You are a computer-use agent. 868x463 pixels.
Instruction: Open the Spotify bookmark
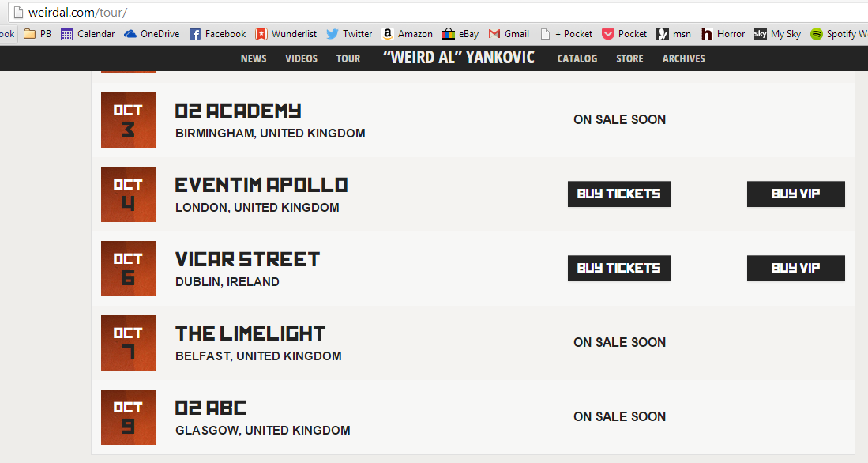tap(838, 34)
